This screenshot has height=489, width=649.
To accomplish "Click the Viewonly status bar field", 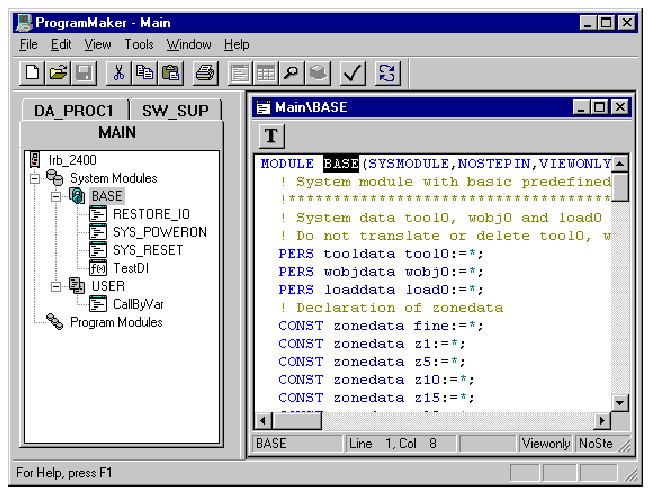I will coord(546,444).
